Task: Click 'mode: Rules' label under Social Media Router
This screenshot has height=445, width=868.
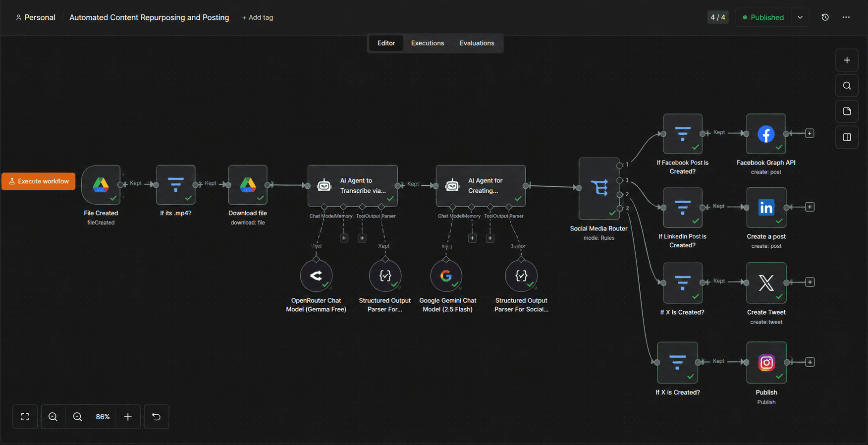Action: click(x=599, y=238)
